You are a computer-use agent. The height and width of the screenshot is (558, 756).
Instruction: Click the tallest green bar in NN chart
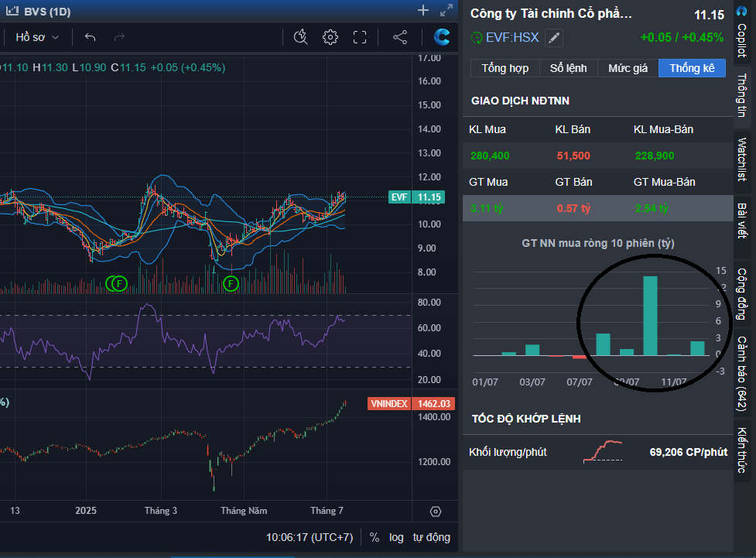tap(650, 316)
